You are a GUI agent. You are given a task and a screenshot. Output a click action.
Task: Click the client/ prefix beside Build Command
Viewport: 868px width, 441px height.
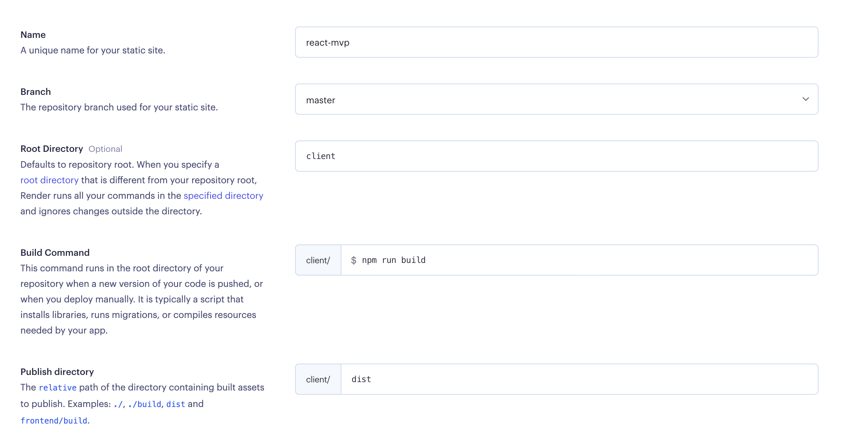pyautogui.click(x=318, y=260)
